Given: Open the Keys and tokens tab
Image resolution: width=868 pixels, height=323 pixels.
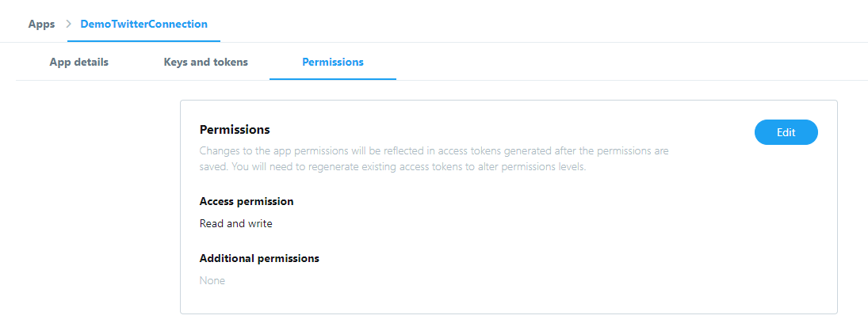Looking at the screenshot, I should coord(205,62).
